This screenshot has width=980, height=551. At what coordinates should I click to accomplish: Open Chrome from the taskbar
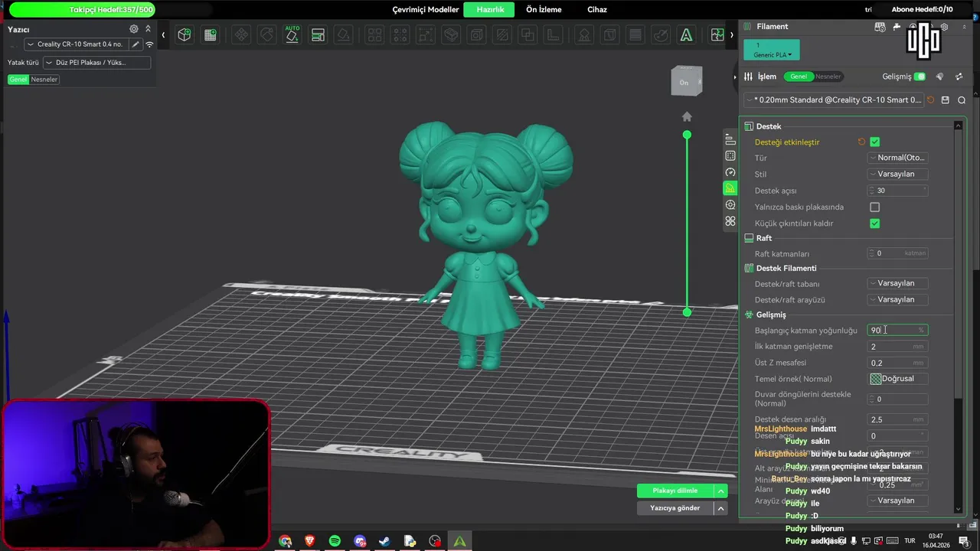(285, 541)
